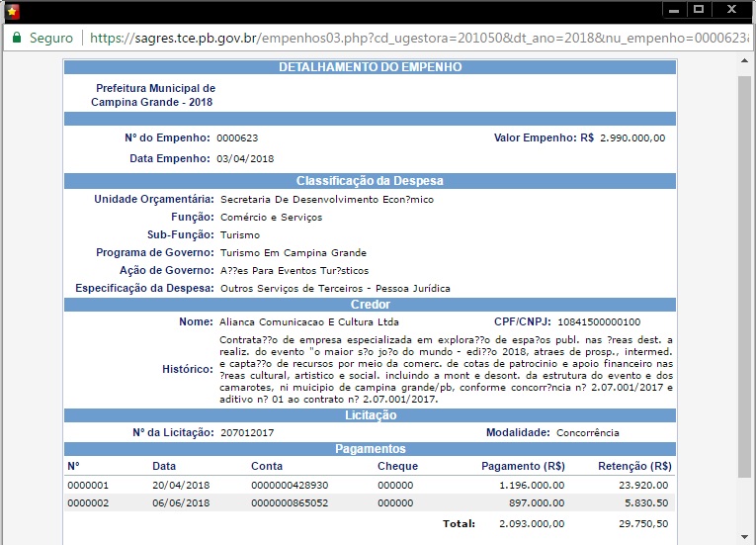
Task: Maximize the browser window
Action: click(699, 10)
